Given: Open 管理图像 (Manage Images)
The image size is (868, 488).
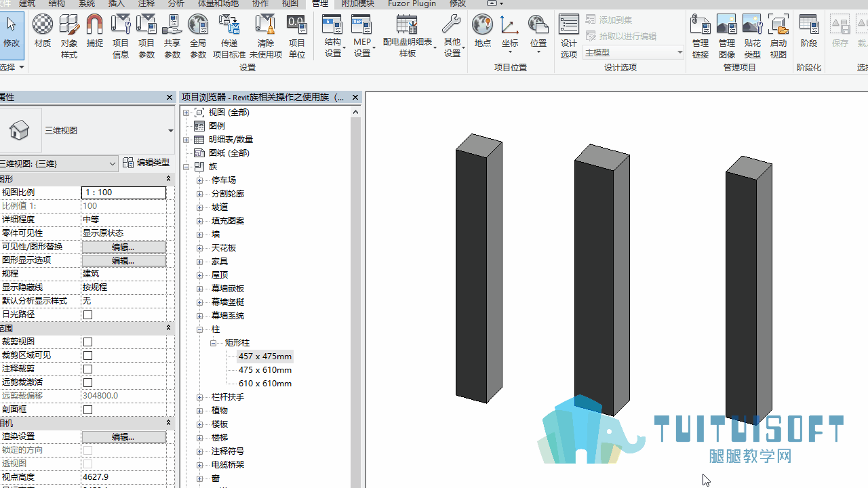Looking at the screenshot, I should 727,36.
